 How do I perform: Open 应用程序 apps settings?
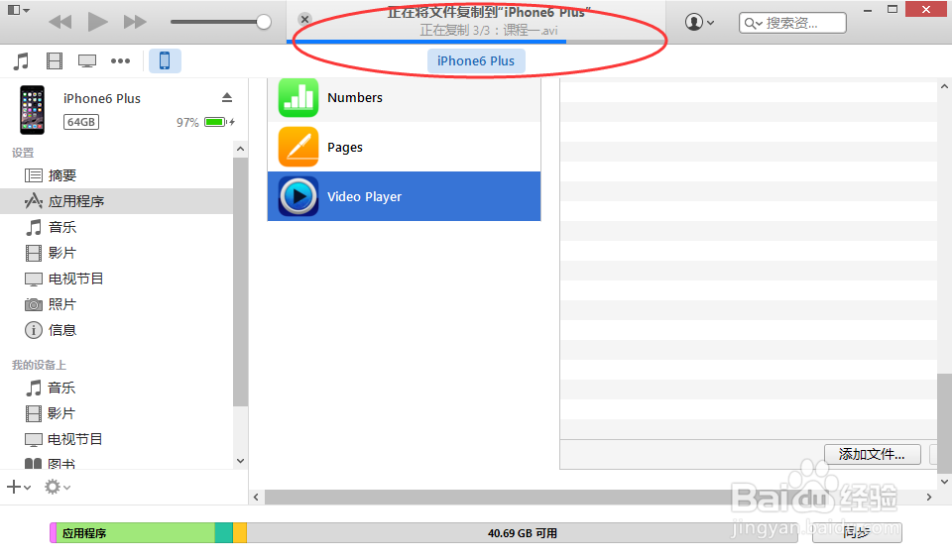click(117, 201)
